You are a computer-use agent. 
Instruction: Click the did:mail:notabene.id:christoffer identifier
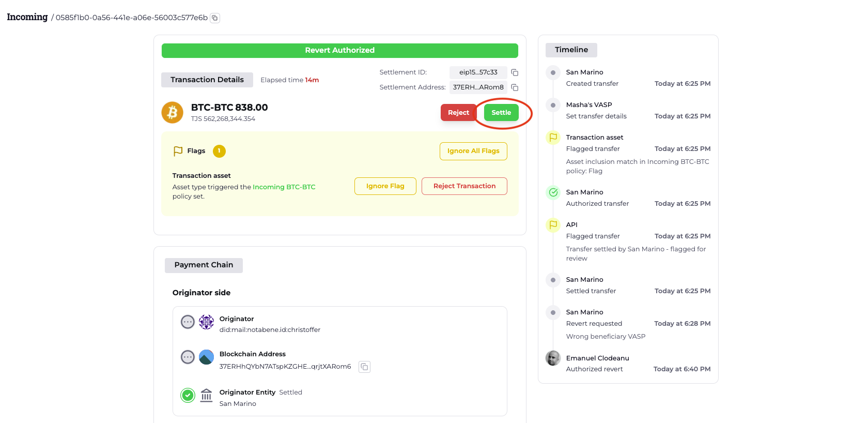[x=270, y=330]
